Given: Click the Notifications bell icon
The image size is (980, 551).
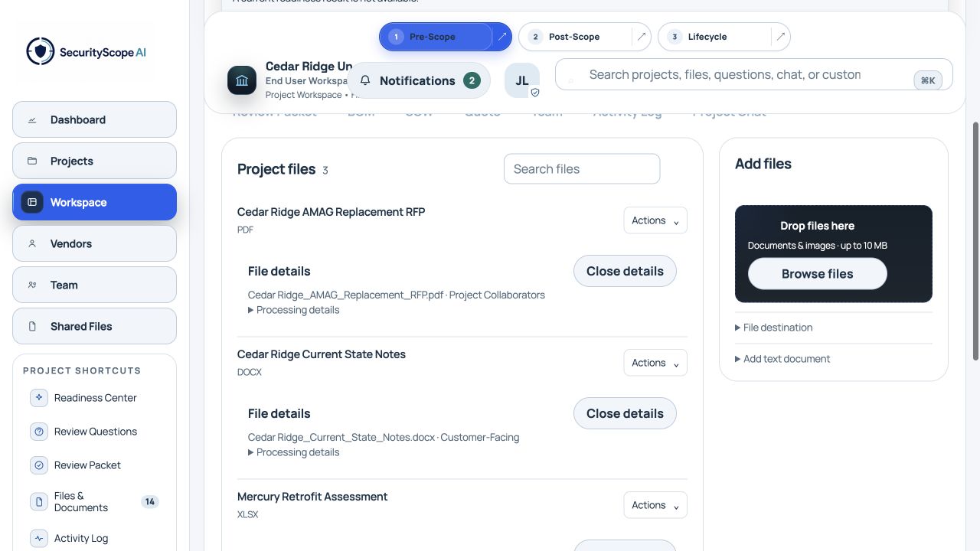Looking at the screenshot, I should pos(365,80).
